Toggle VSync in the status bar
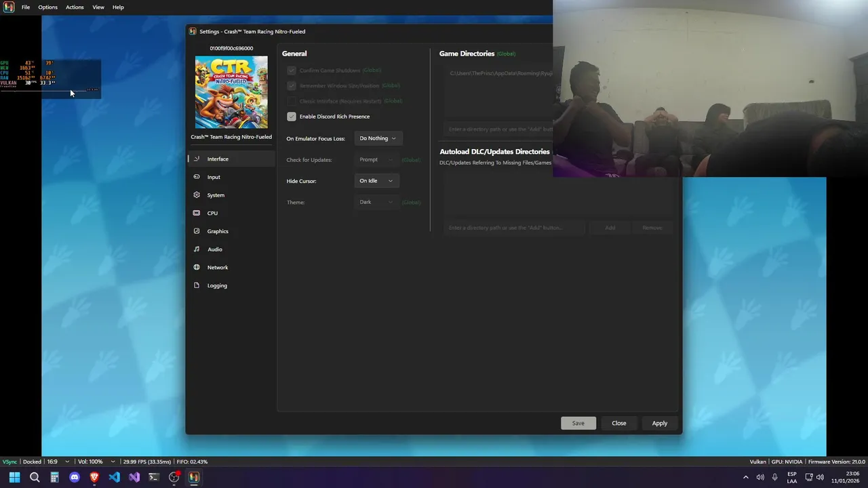Viewport: 868px width, 488px height. pyautogui.click(x=9, y=462)
